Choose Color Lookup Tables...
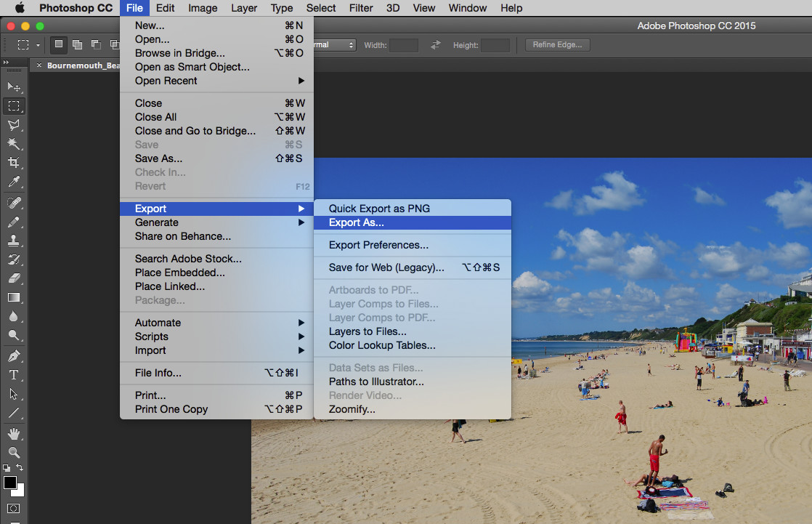Screen dimensions: 812x524 pos(413,345)
